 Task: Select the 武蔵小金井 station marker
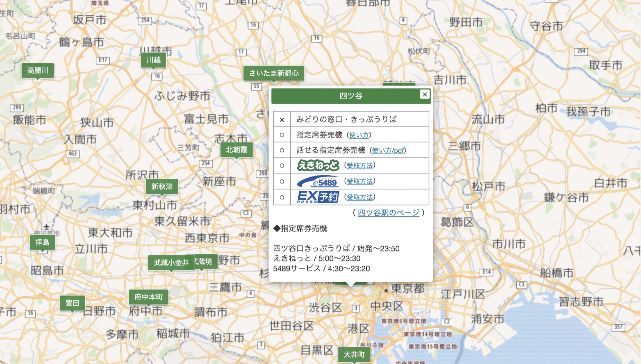pyautogui.click(x=171, y=263)
